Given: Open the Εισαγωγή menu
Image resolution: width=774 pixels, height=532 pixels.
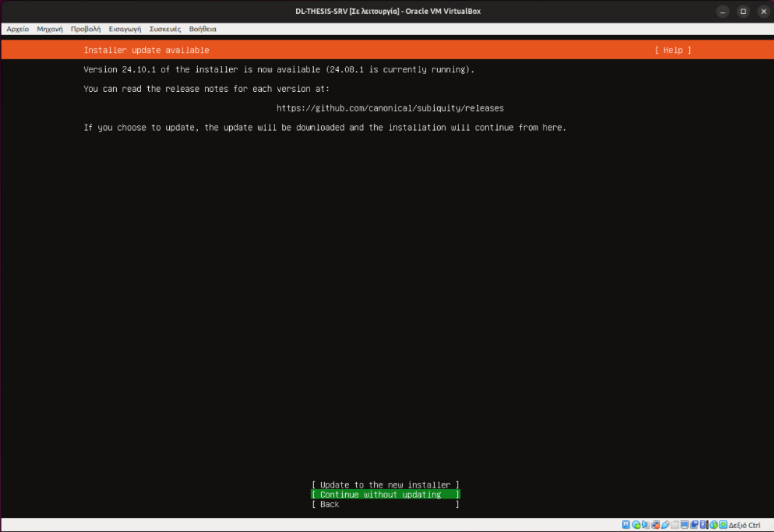Looking at the screenshot, I should click(125, 29).
